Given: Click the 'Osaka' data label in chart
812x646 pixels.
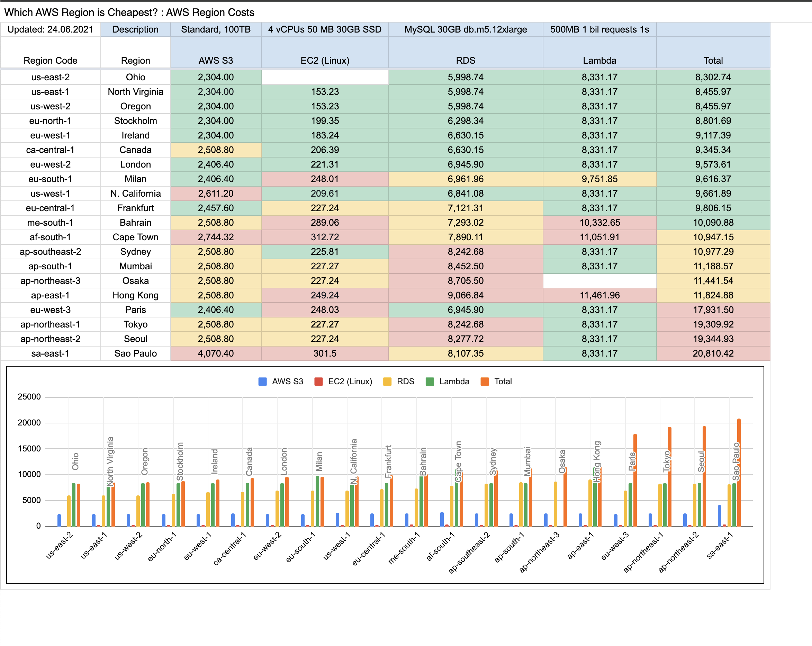Looking at the screenshot, I should tap(562, 462).
